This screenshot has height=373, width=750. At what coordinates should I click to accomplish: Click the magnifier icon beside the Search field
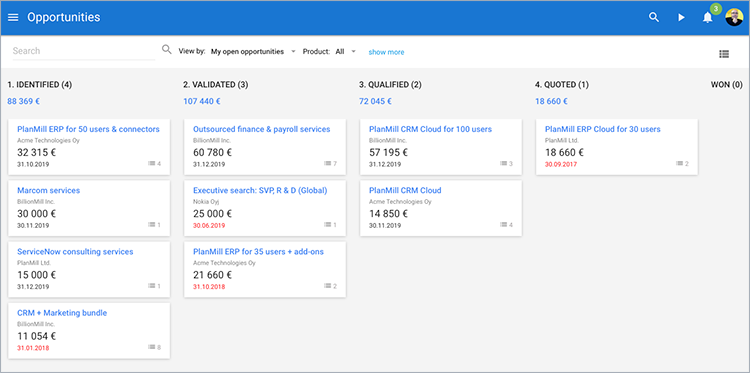pos(166,49)
